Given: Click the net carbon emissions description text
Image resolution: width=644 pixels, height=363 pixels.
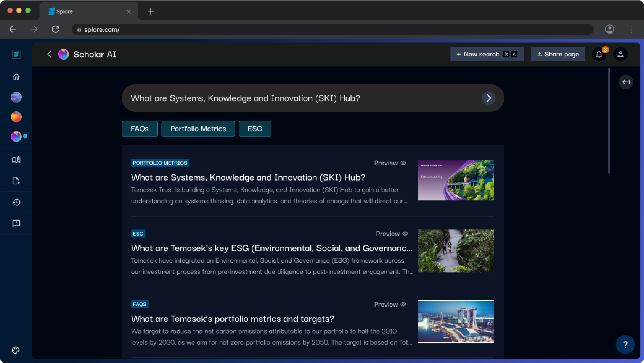Looking at the screenshot, I should pyautogui.click(x=271, y=337).
